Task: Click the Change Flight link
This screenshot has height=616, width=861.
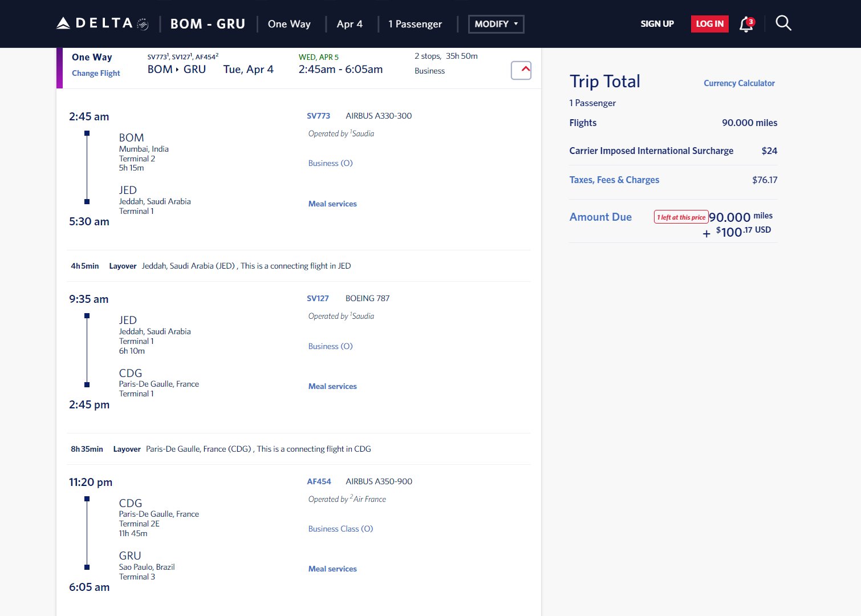Action: (x=96, y=73)
